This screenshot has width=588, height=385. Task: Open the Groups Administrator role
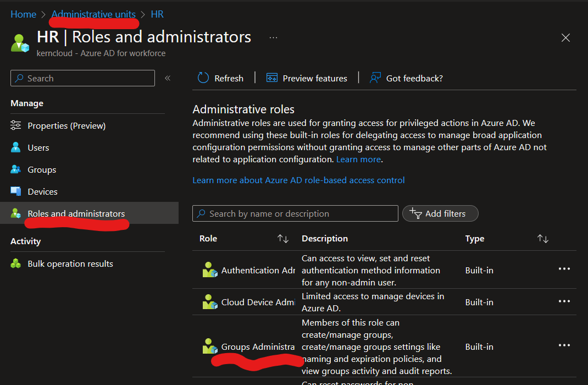click(x=258, y=346)
